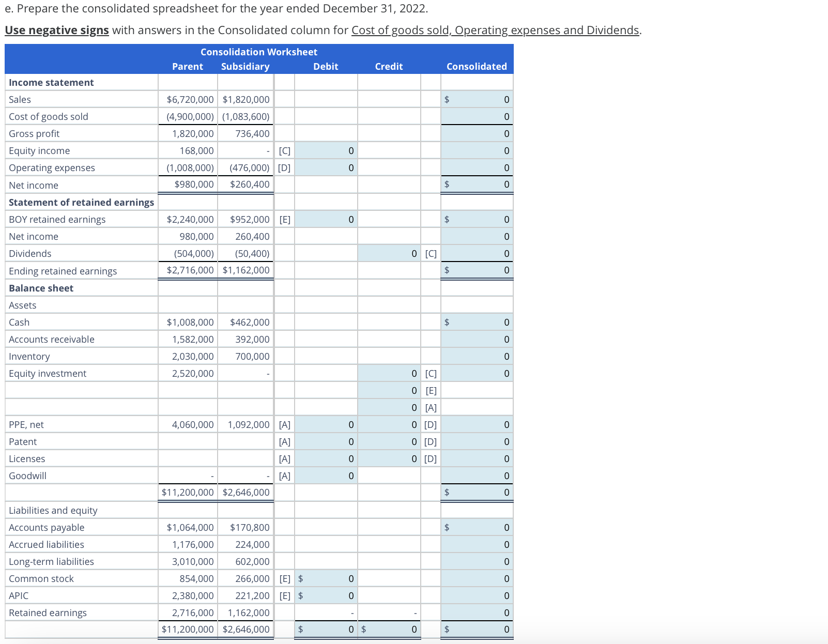Select the Equity income Consolidated field

click(x=477, y=150)
